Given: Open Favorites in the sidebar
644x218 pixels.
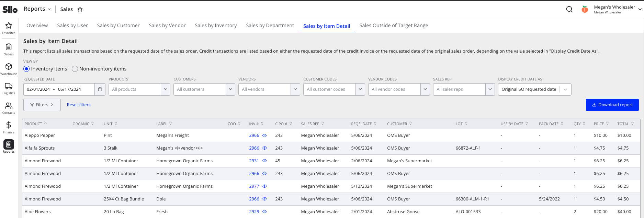Looking at the screenshot, I should coord(9,28).
